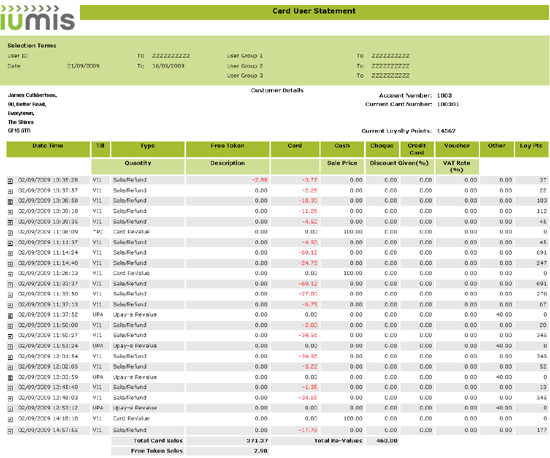Expand the 02/09/2009 10:39:10 row details
The height and width of the screenshot is (458, 550).
11,212
